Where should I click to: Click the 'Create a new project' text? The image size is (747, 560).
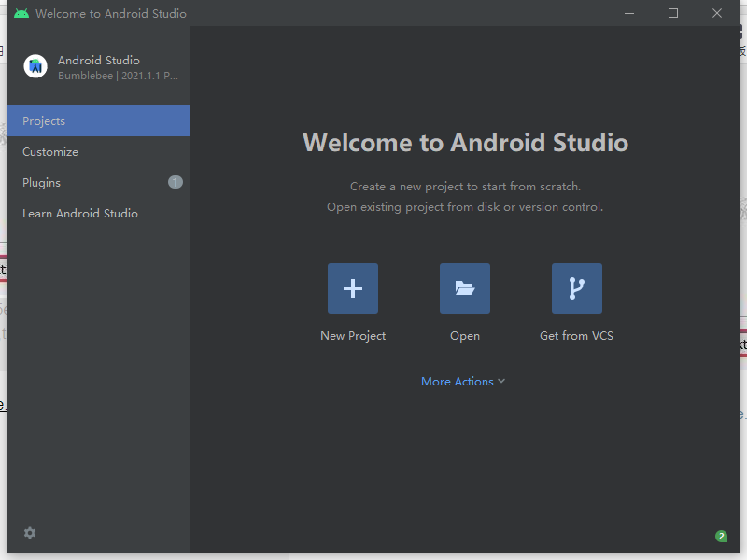465,187
